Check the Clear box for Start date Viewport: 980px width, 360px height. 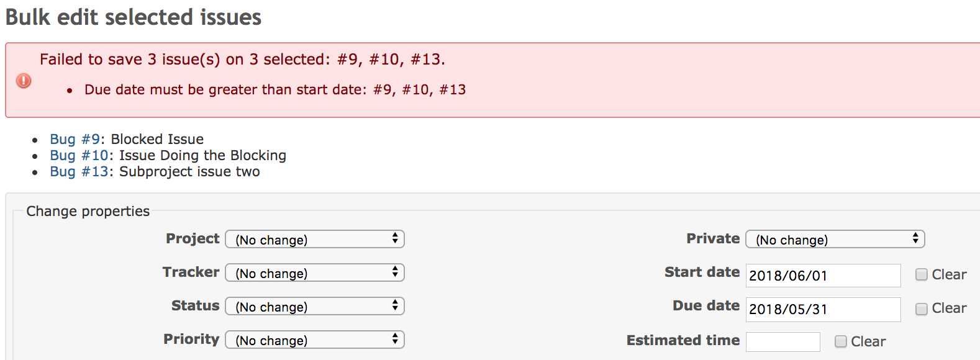tap(922, 274)
